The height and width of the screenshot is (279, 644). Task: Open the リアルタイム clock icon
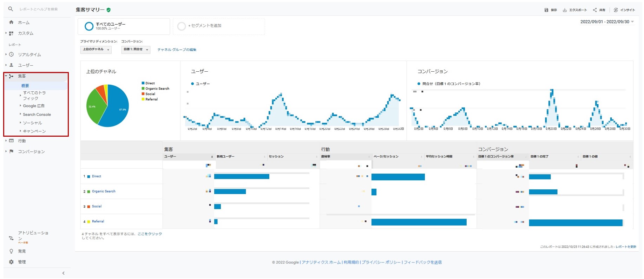(11, 54)
